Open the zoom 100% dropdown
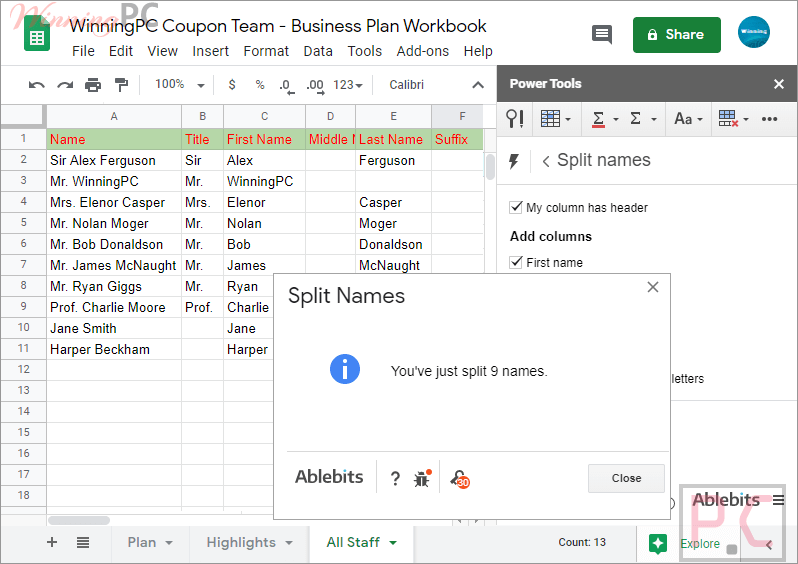798x564 pixels. point(179,84)
